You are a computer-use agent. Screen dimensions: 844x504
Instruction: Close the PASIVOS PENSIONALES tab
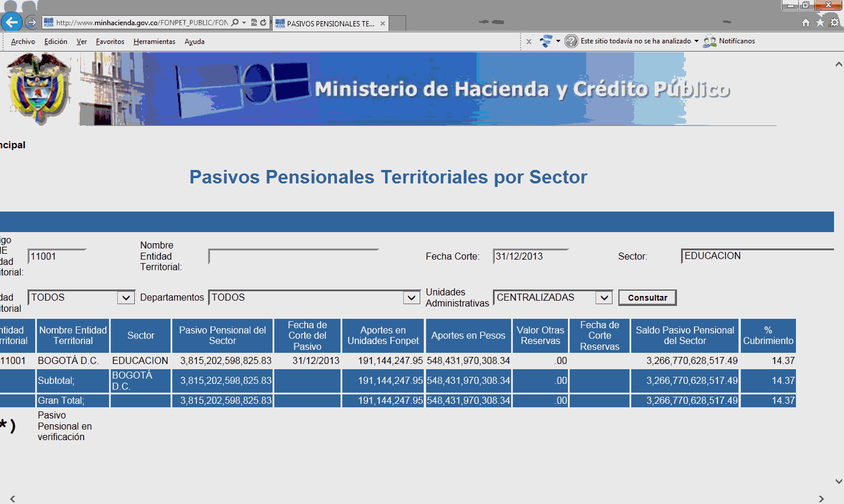click(x=383, y=23)
